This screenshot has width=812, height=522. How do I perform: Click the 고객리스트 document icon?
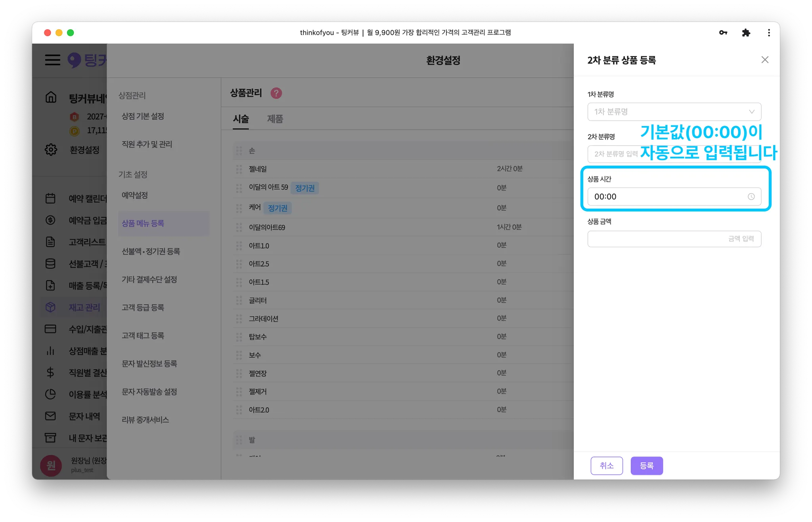[50, 242]
